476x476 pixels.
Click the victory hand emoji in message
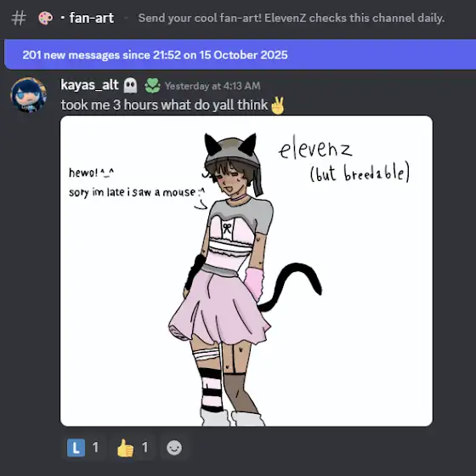278,105
